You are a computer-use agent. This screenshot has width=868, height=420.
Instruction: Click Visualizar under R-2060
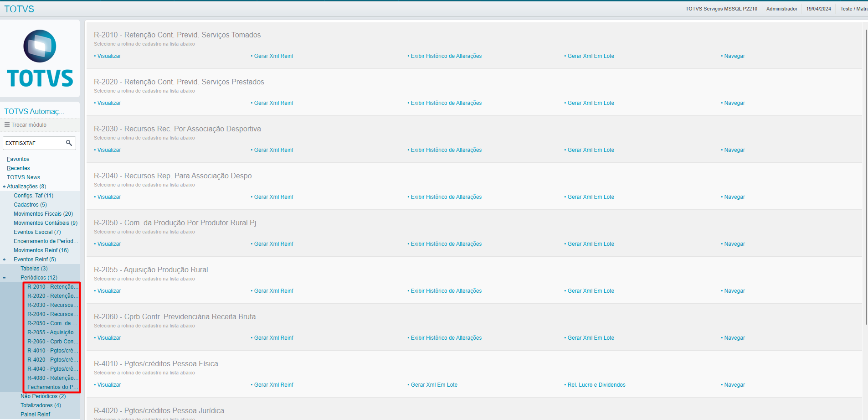(x=109, y=338)
